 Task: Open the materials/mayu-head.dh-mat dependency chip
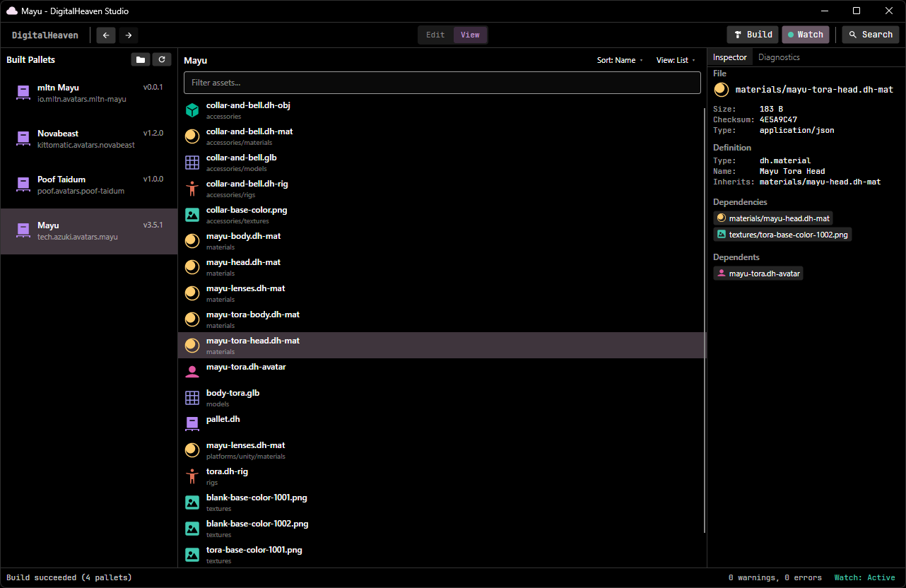(x=773, y=218)
